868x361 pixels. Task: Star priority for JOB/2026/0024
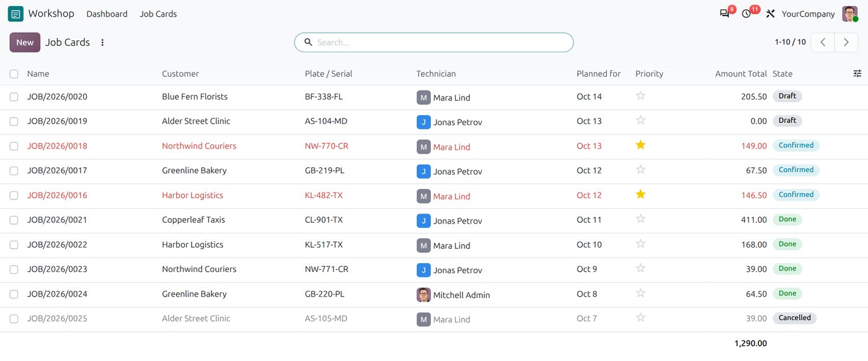(x=640, y=293)
